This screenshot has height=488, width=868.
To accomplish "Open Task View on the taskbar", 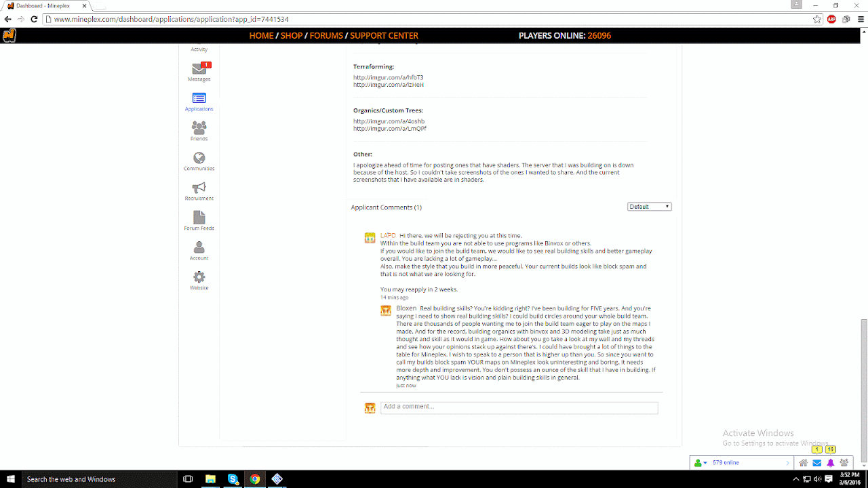I will (189, 479).
